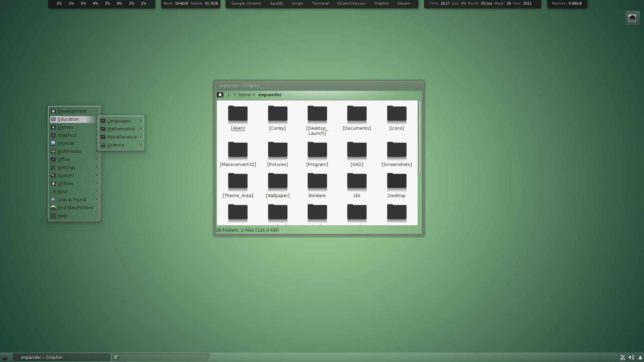Open the Games submenu
The height and width of the screenshot is (362, 644).
[x=74, y=127]
